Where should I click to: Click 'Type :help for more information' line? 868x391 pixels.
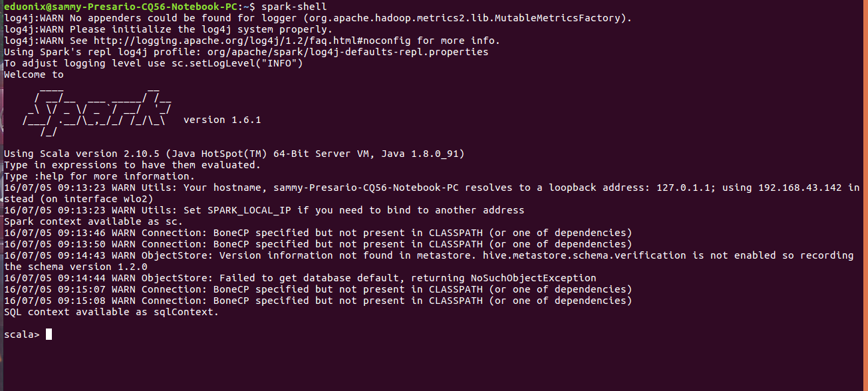pyautogui.click(x=100, y=176)
